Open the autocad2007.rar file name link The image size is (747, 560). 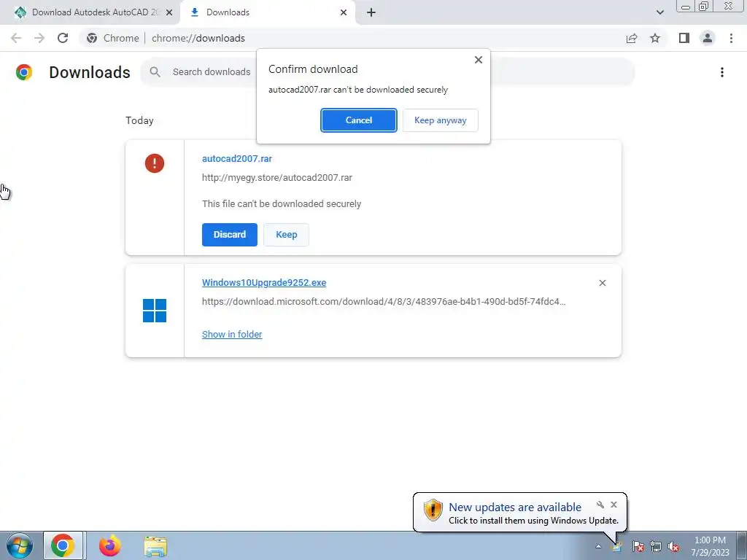click(x=237, y=158)
